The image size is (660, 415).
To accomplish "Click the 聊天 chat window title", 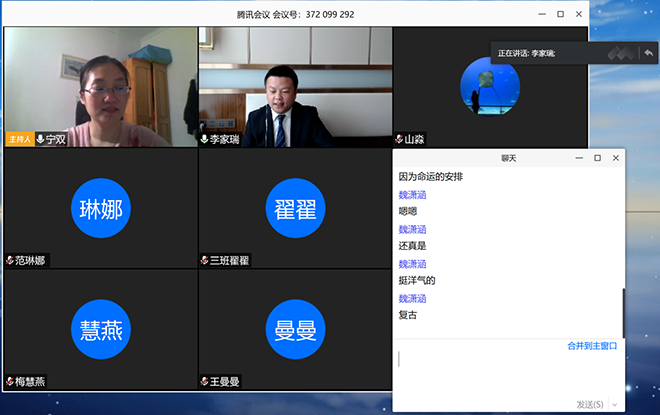I will tap(508, 158).
